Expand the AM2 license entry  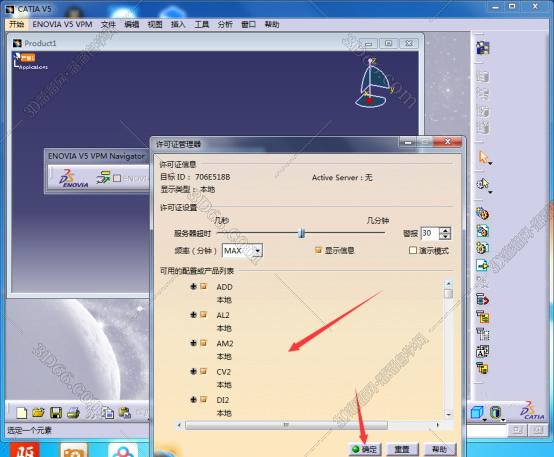193,343
